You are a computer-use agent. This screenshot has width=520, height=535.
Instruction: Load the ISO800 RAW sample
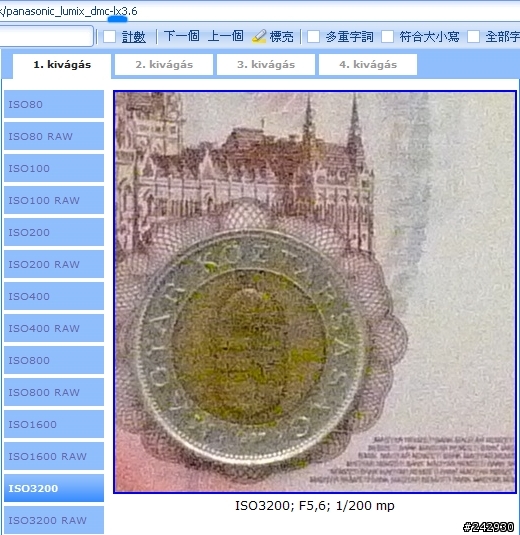click(54, 392)
